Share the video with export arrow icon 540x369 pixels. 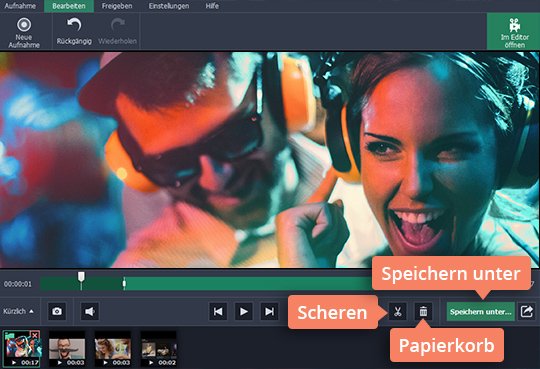tap(527, 311)
